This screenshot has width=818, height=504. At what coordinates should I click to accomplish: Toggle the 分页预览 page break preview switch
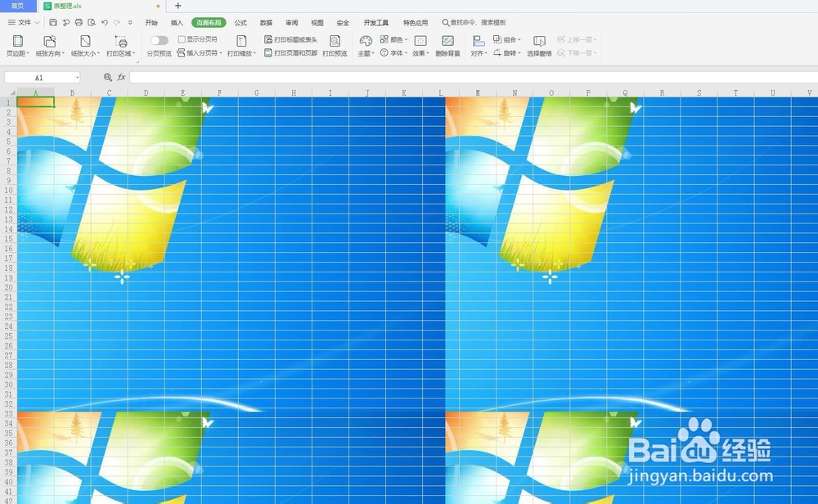click(x=160, y=40)
